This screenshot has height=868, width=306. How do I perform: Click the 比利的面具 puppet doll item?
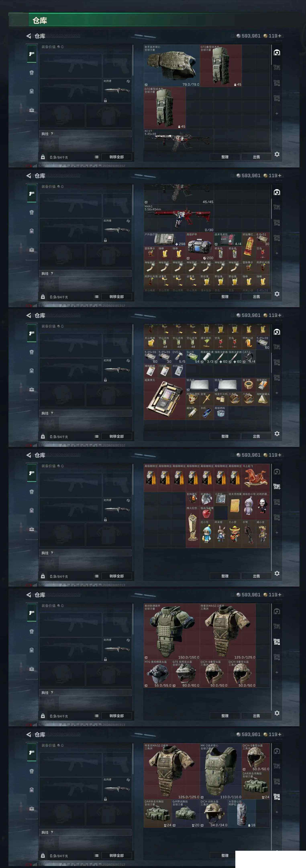click(263, 506)
